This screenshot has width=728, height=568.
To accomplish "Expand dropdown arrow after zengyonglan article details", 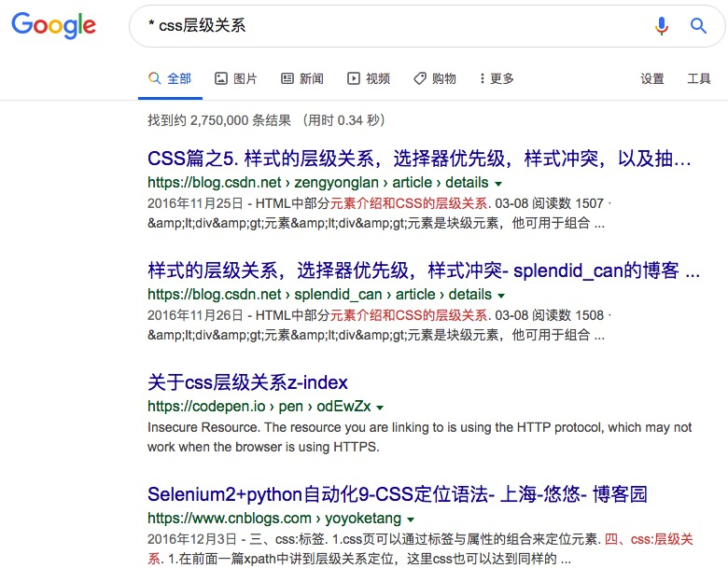I will point(498,184).
